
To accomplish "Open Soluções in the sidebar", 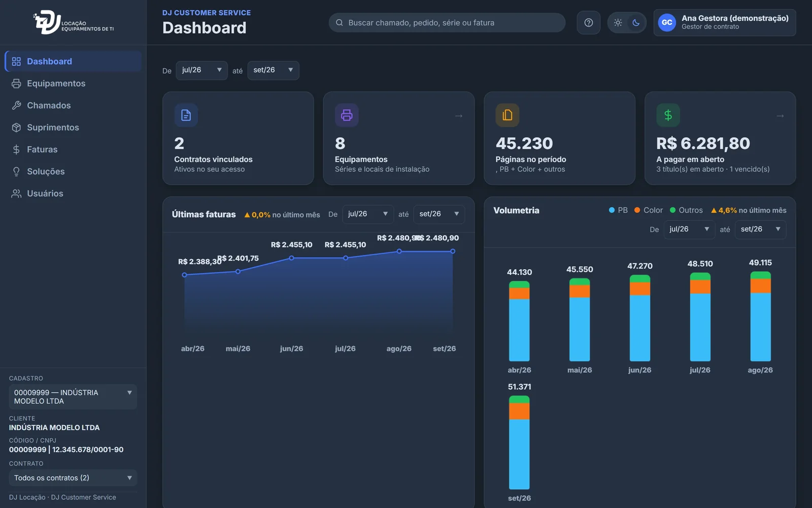I will point(73,171).
